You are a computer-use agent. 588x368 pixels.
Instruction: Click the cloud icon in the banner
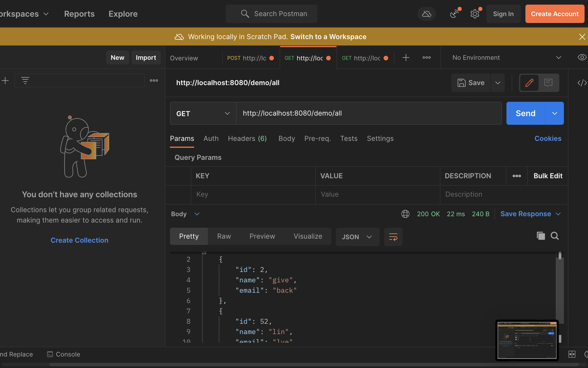pos(179,37)
